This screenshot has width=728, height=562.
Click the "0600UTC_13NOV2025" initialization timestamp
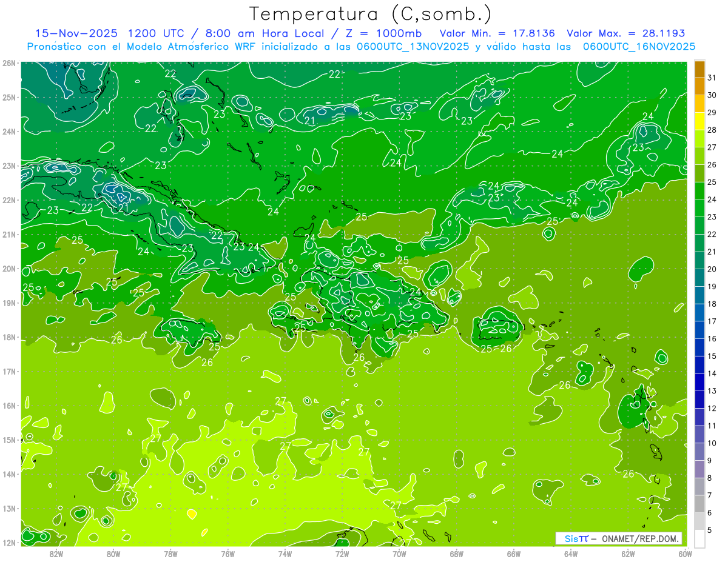point(412,47)
